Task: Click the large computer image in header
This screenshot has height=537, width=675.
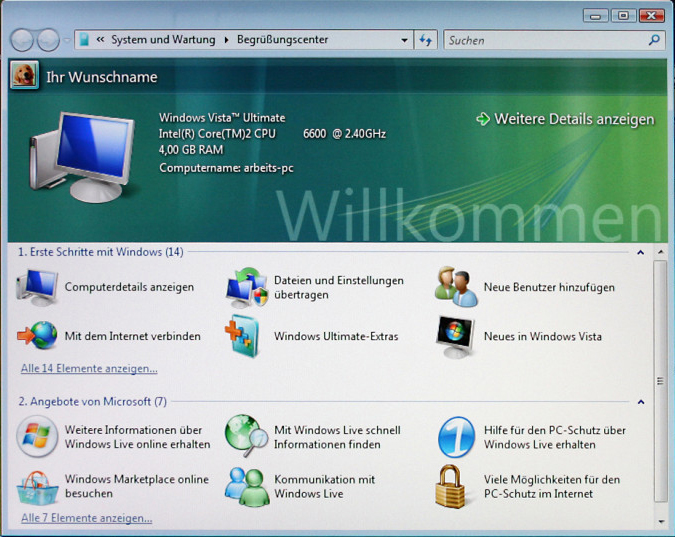Action: pos(82,157)
